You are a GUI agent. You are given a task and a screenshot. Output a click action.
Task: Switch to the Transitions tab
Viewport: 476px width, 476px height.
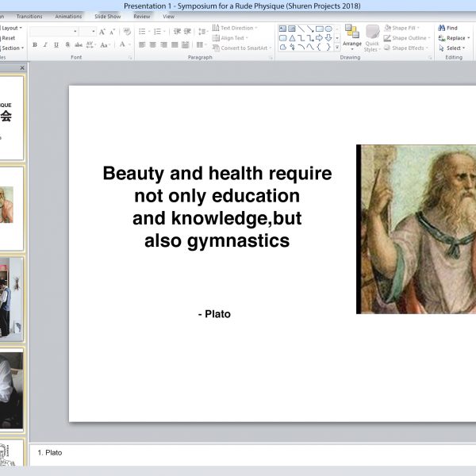(x=29, y=16)
